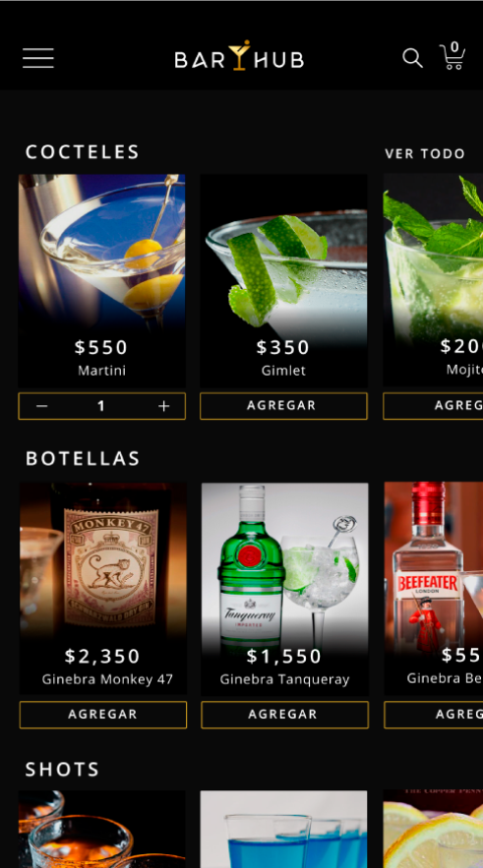View all cocktails via VER TODO
Image resolution: width=483 pixels, height=868 pixels.
coord(425,153)
